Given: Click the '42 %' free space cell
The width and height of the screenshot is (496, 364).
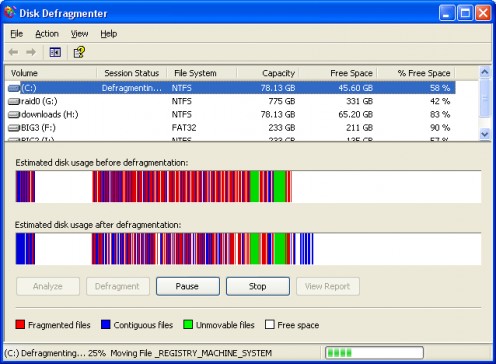Looking at the screenshot, I should [x=440, y=101].
